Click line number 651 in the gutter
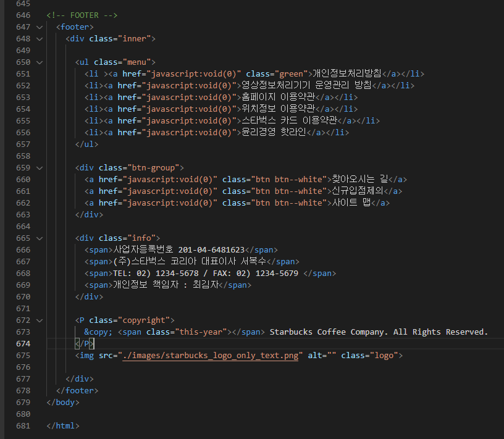The height and width of the screenshot is (439, 504). (x=23, y=74)
